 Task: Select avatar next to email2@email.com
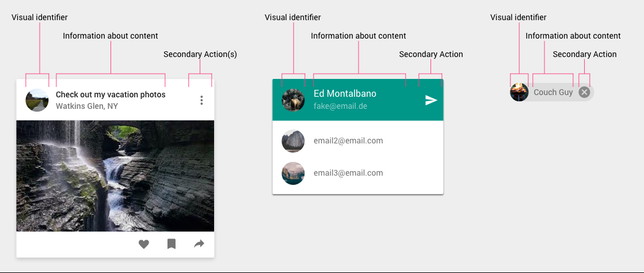coord(294,141)
